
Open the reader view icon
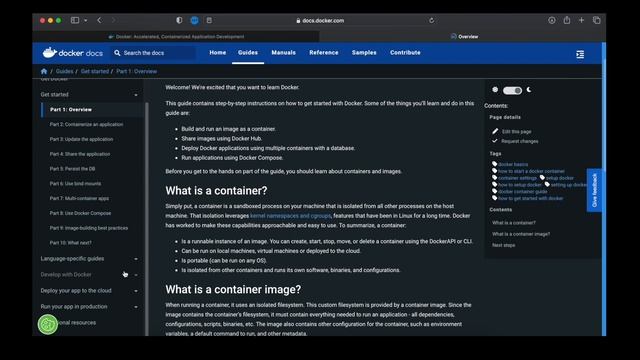tap(209, 20)
